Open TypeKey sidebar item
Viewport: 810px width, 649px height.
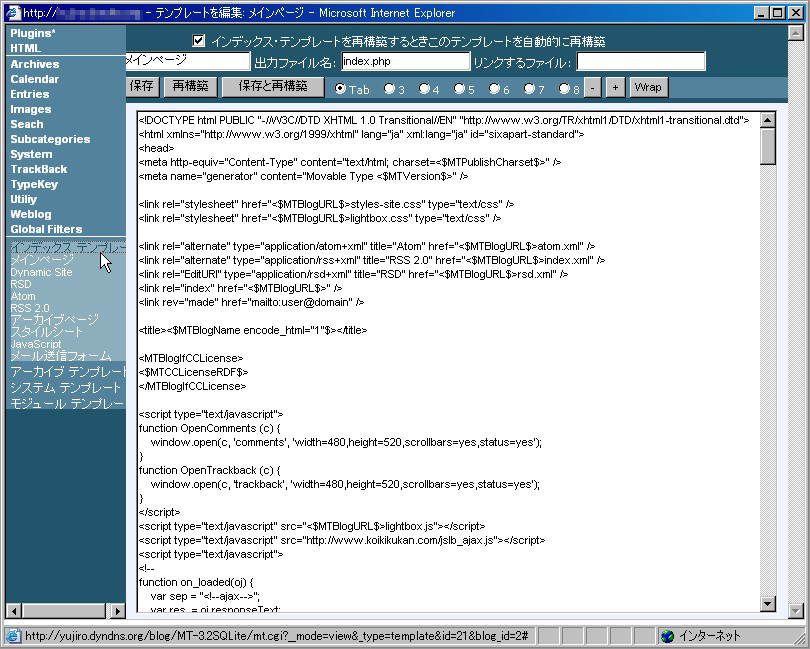(x=34, y=184)
